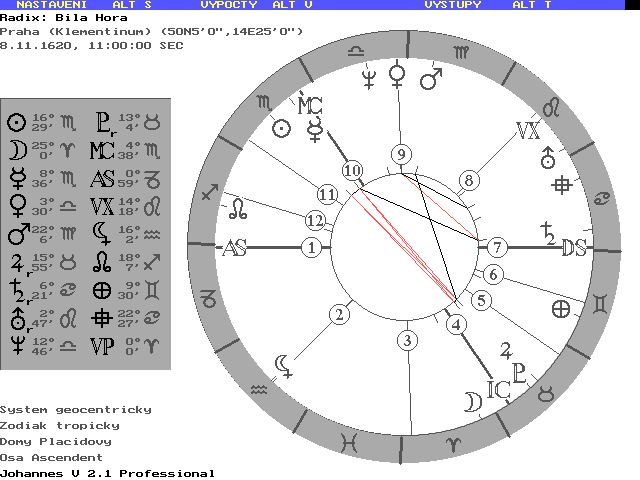The image size is (640, 480).
Task: Select the Moon crescent near IC
Action: pyautogui.click(x=471, y=401)
